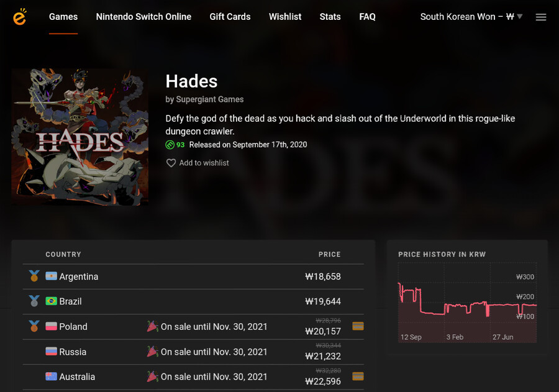Click the bronze medal icon beside Poland
Viewport: 559px width, 392px height.
pyautogui.click(x=34, y=326)
